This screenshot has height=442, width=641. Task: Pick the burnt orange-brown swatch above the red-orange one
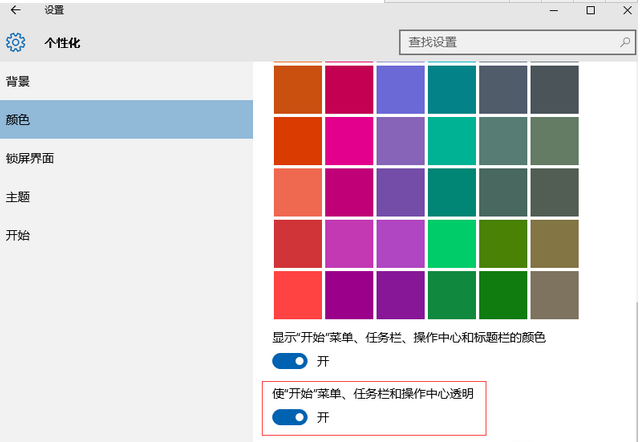coord(298,90)
